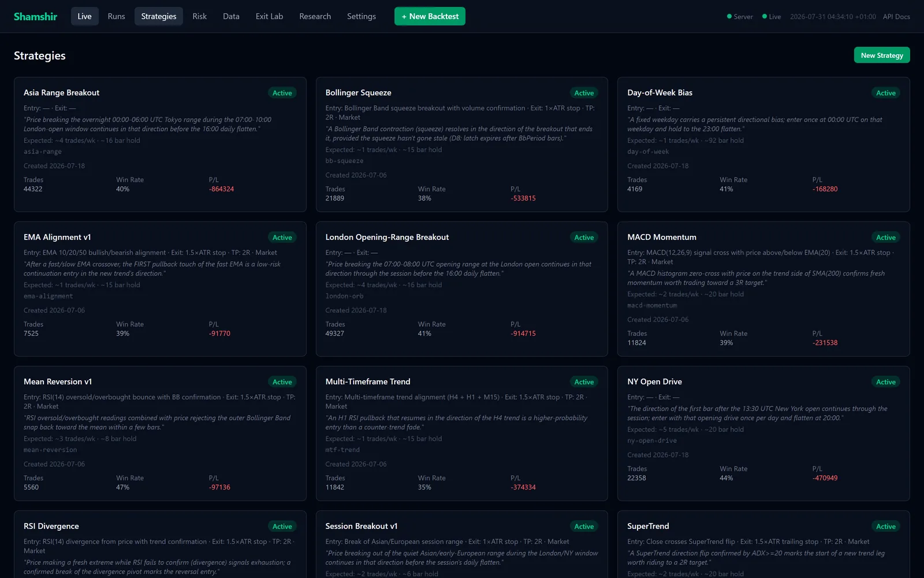Viewport: 924px width, 578px height.
Task: Click the timestamp 2026-07-31 04:34:10
Action: pyautogui.click(x=833, y=17)
